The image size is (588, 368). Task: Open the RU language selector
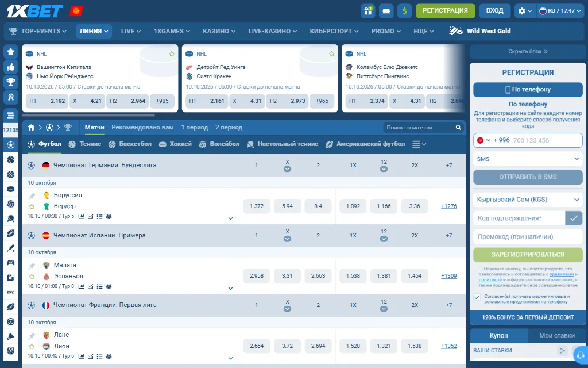[x=560, y=11]
